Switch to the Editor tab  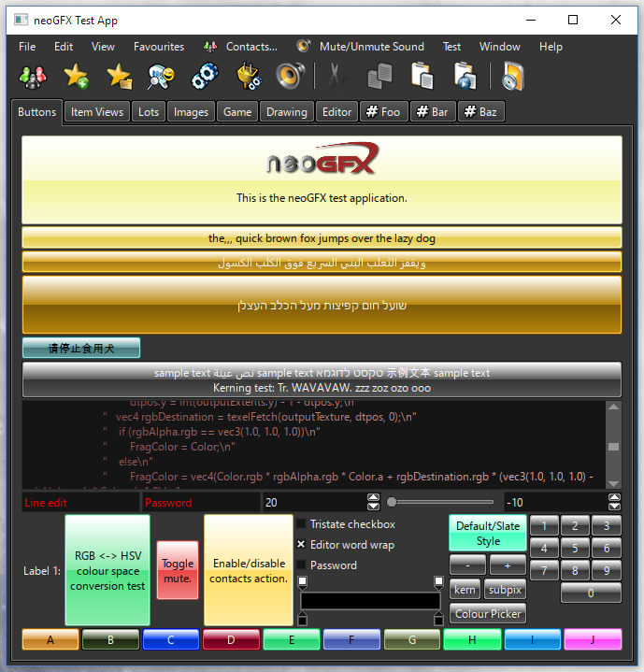pos(336,112)
